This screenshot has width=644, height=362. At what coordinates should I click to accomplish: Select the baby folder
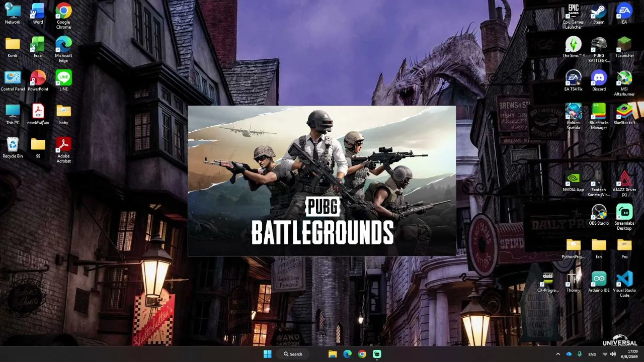tap(63, 115)
